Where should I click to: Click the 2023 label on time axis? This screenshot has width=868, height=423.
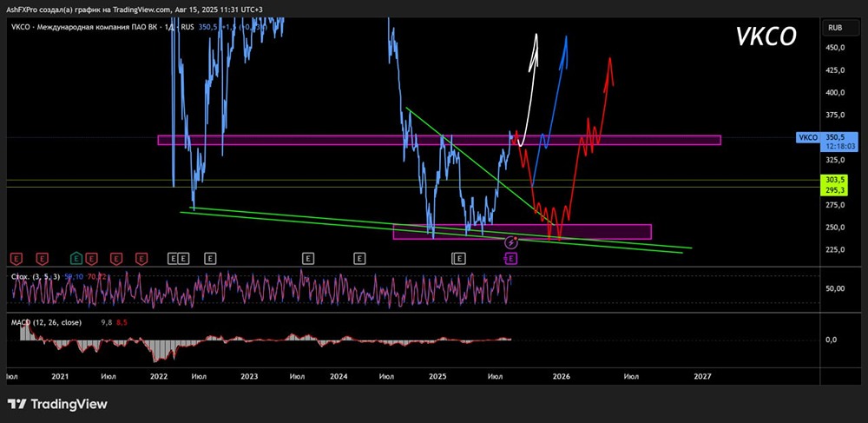[249, 376]
